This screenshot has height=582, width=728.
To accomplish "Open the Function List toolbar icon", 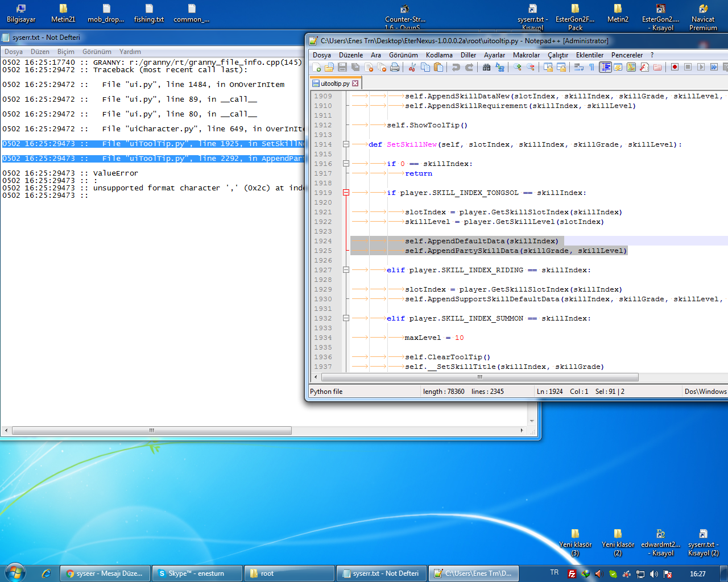I will (644, 67).
